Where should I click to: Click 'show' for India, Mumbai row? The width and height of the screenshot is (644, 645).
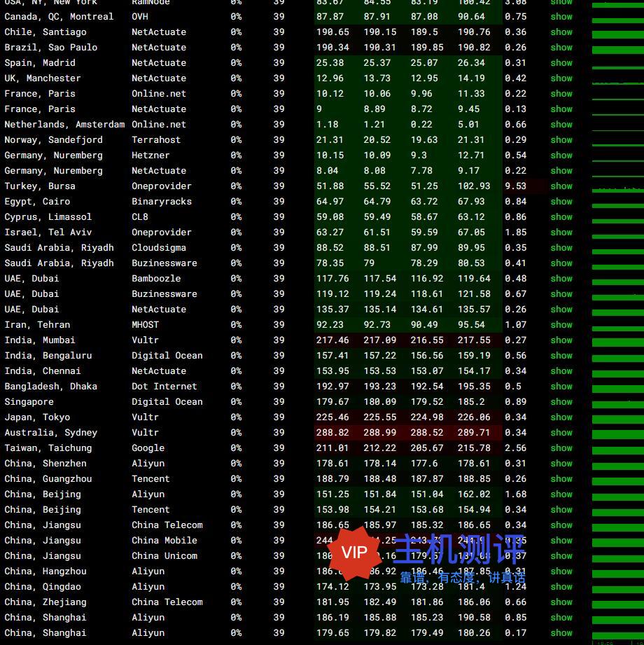tap(561, 340)
